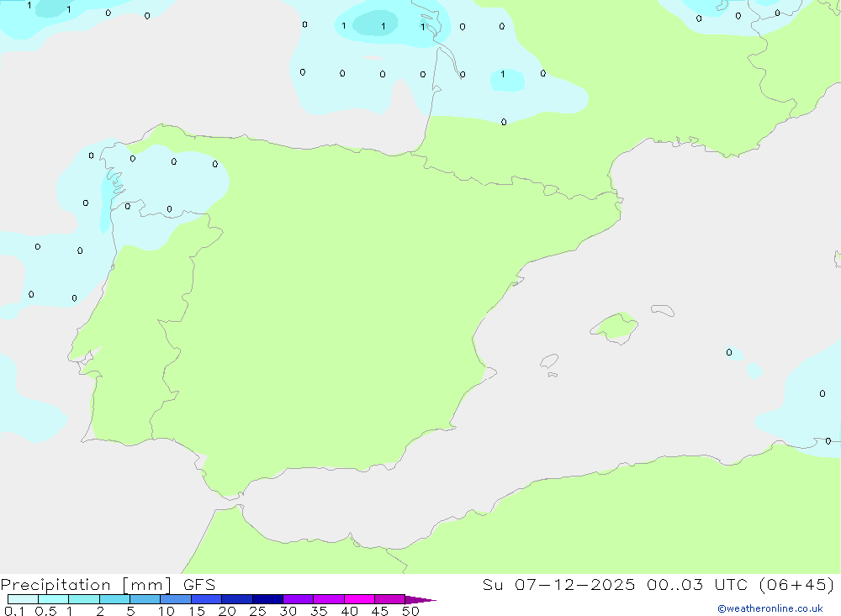Click the 'Precipitation [mm] GFS' title text

108,585
